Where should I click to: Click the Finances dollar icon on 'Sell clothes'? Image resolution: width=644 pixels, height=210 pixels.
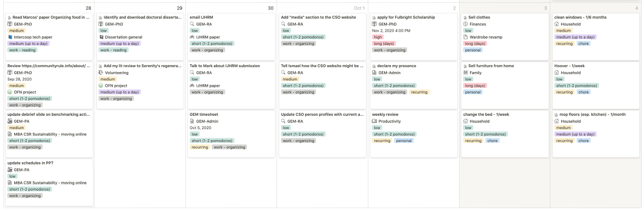click(466, 24)
